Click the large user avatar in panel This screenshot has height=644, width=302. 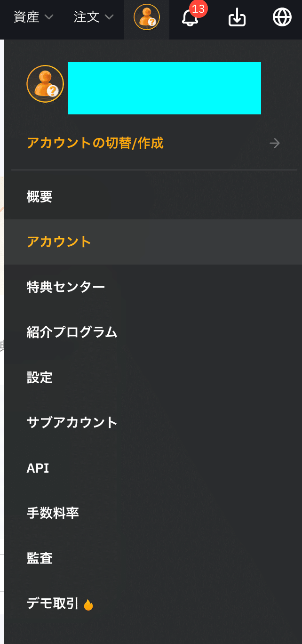[45, 84]
